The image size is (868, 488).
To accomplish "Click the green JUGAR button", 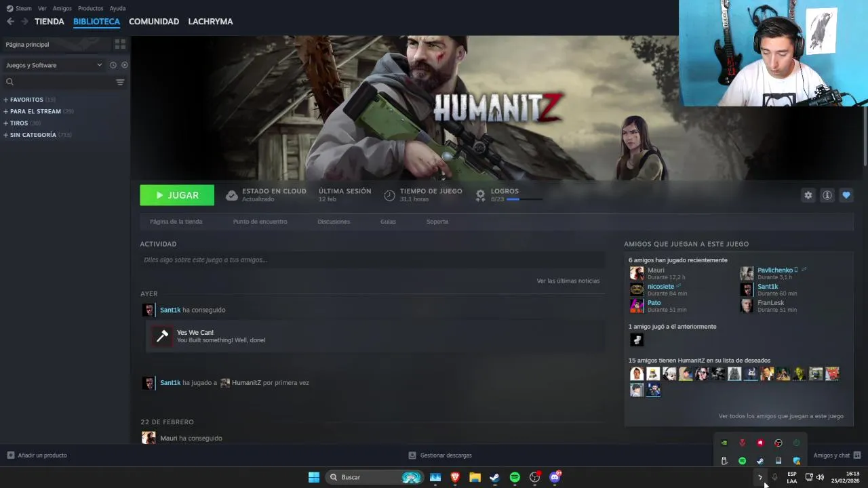I will (x=177, y=195).
